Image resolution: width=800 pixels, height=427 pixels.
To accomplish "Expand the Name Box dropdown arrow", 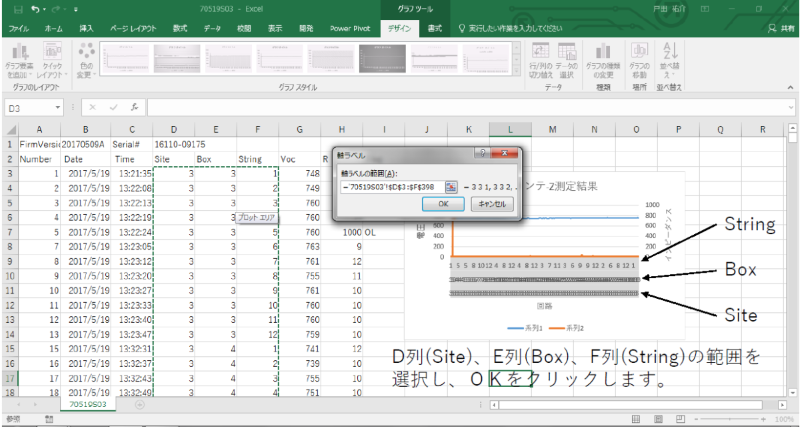I will tap(60, 107).
